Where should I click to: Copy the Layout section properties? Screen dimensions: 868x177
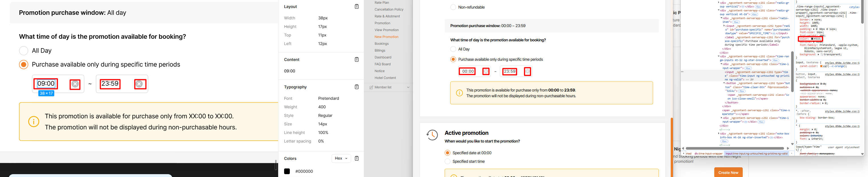pos(356,7)
